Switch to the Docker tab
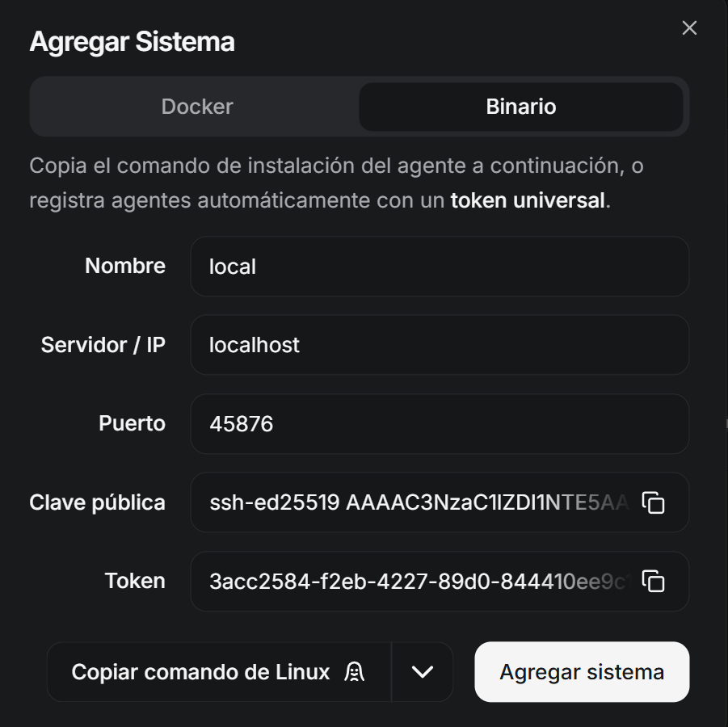728x727 pixels. [x=197, y=107]
